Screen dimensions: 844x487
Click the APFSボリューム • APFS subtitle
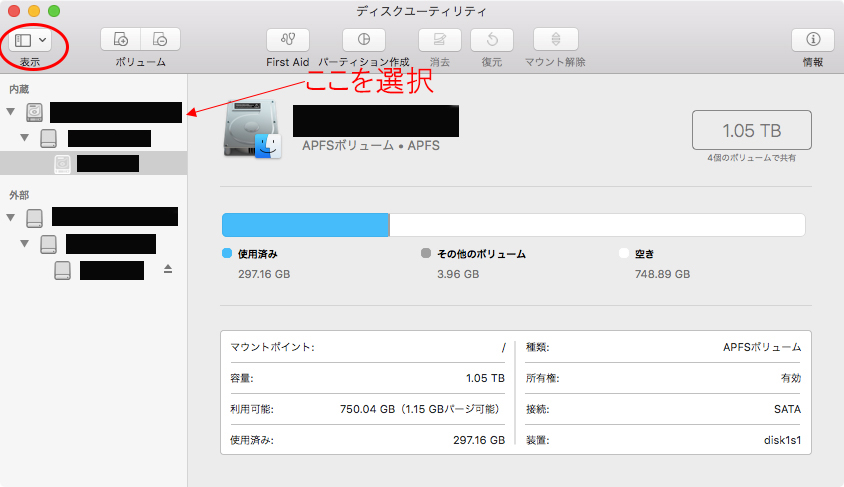(x=371, y=146)
